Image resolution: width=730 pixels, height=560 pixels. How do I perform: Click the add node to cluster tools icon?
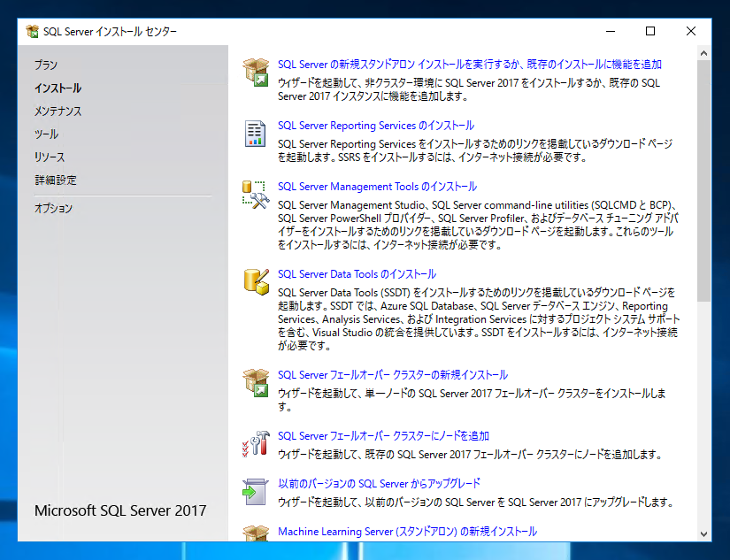256,443
